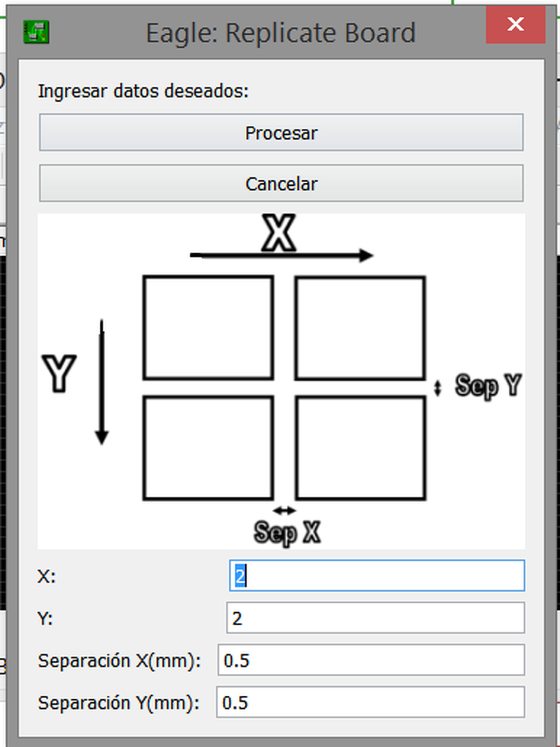Click the Eagle board icon in title bar
This screenshot has height=747, width=560.
point(36,31)
